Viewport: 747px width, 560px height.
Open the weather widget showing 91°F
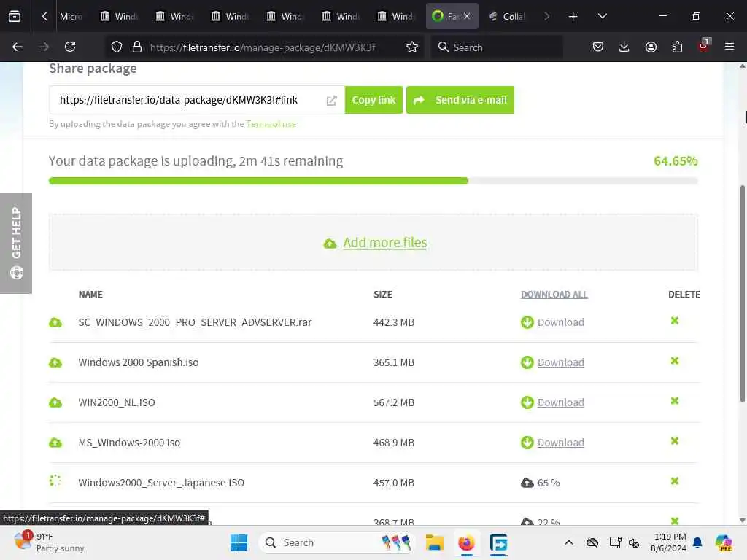coord(49,542)
